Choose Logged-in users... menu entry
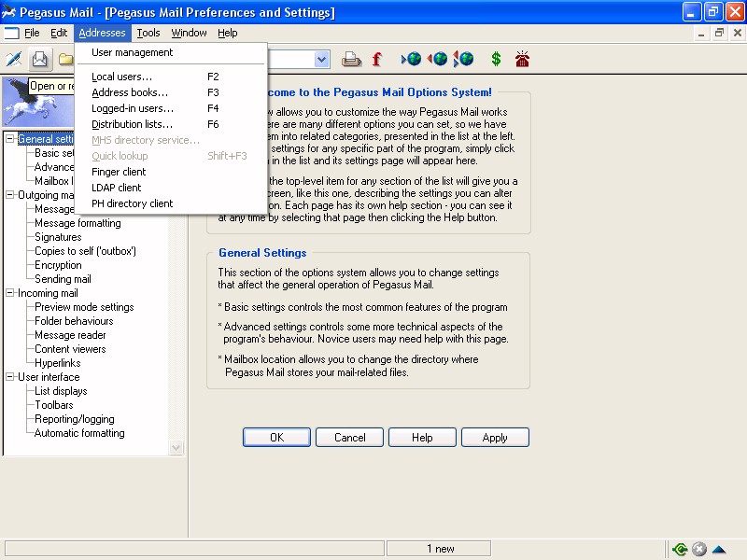Viewport: 747px width, 560px height. (171, 108)
